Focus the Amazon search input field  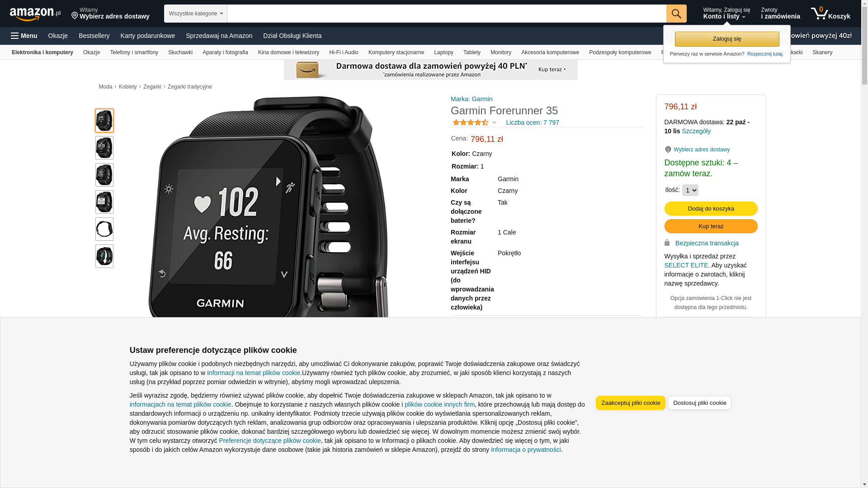pyautogui.click(x=447, y=14)
